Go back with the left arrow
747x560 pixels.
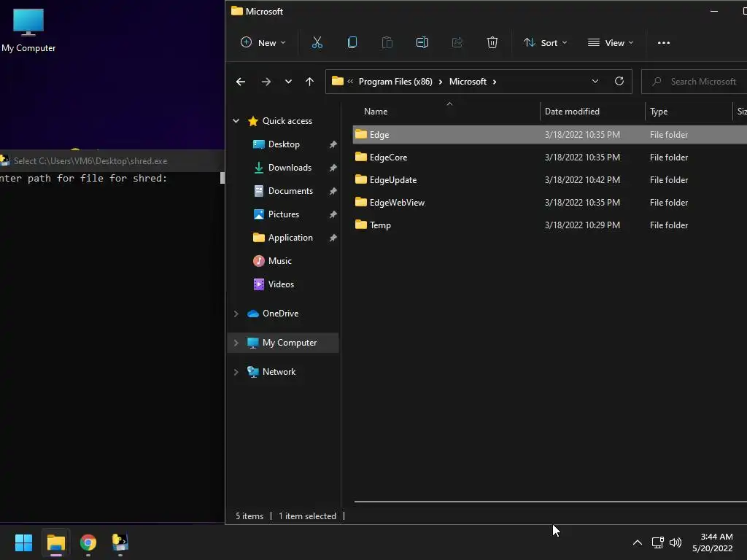241,82
